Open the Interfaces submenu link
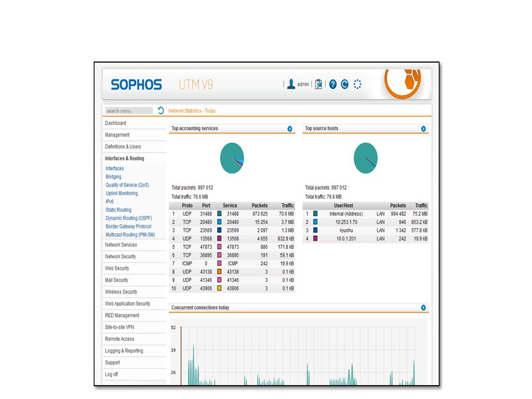Viewport: 532px width, 399px height. [x=115, y=168]
